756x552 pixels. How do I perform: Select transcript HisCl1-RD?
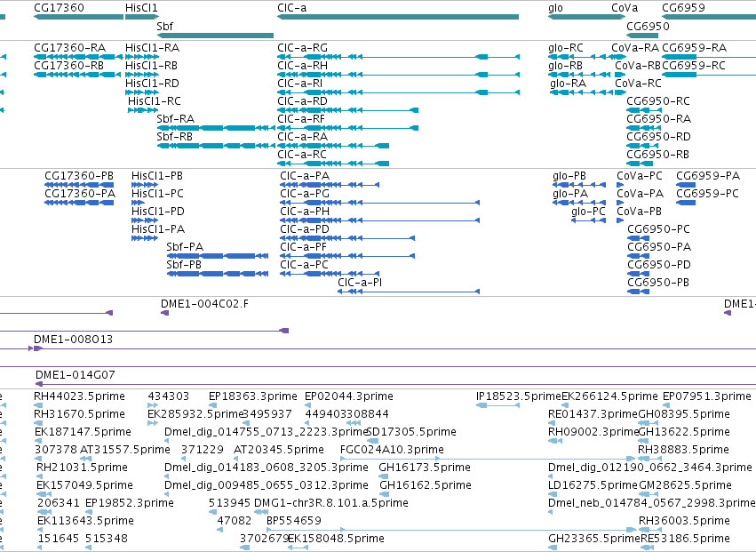pyautogui.click(x=152, y=84)
